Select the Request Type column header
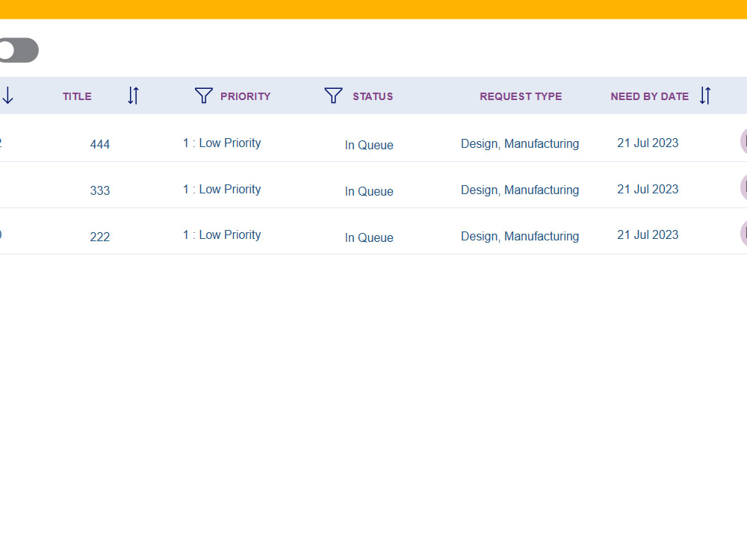The image size is (747, 560). tap(521, 96)
